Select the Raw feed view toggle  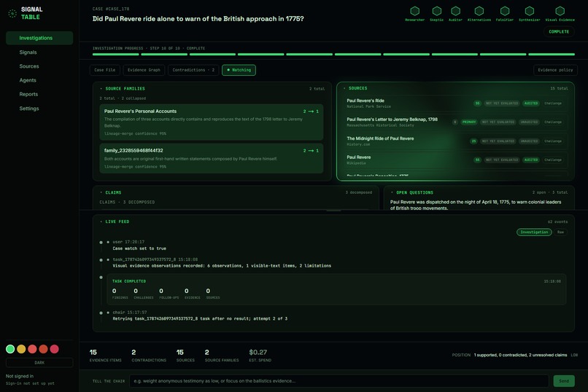[x=560, y=232]
